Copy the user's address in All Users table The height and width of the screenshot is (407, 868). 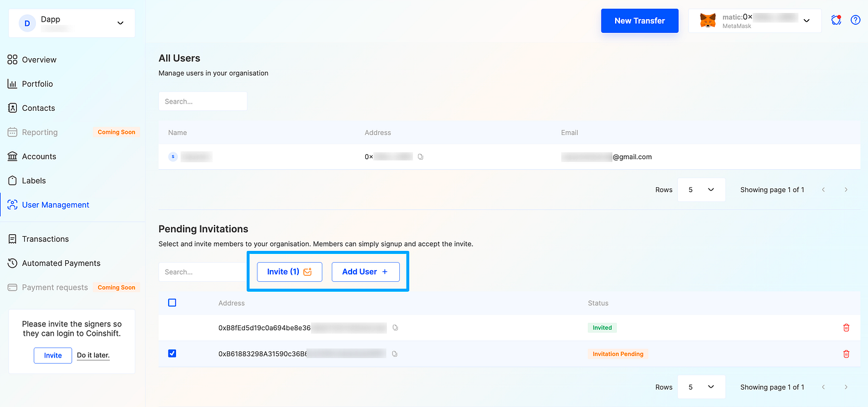click(420, 157)
